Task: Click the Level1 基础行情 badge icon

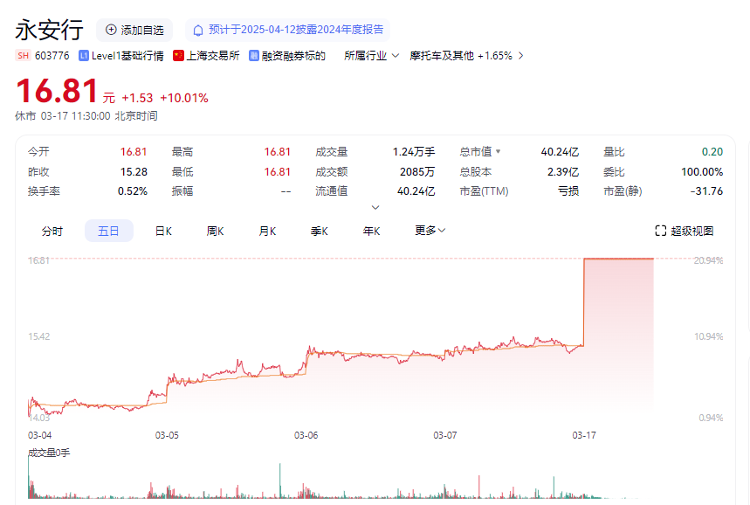Action: (83, 56)
